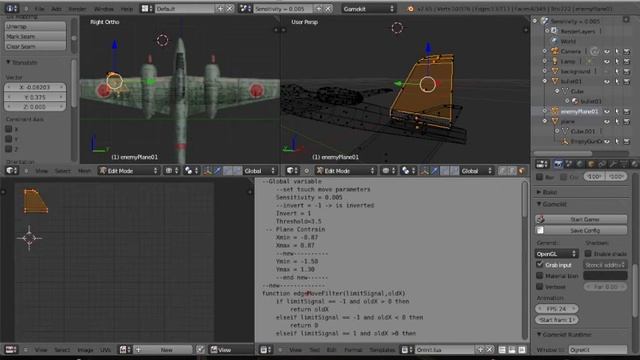Image resolution: width=640 pixels, height=360 pixels.
Task: Open right viewport shading mode selector
Action: tap(389, 171)
